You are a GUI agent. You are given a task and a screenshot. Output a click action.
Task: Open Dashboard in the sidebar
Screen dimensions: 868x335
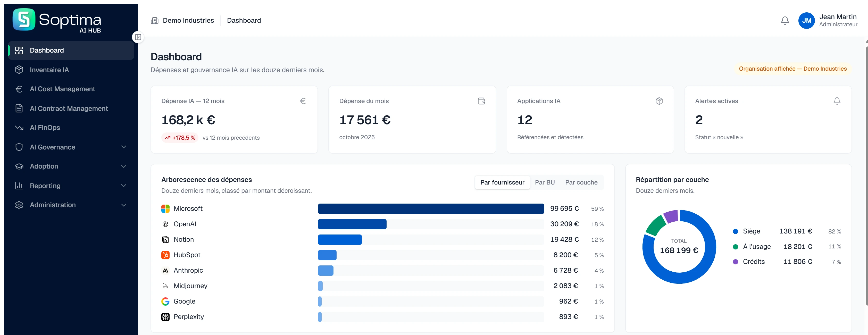tap(71, 50)
